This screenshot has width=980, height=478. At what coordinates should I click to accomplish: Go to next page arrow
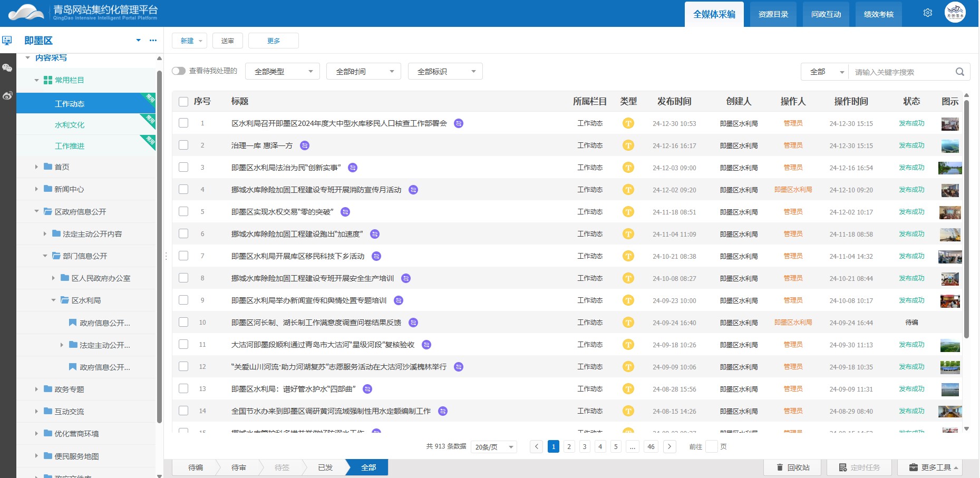click(x=669, y=446)
